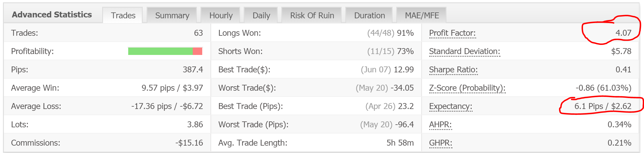Screen dimensions: 644x153
Task: Show the MAE/MFE tab
Action: [x=422, y=15]
